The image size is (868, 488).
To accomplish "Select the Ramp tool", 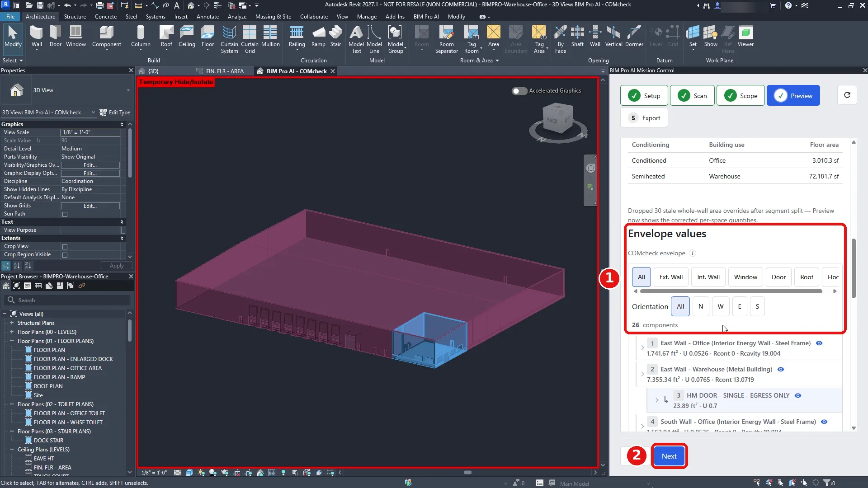I will 318,36.
